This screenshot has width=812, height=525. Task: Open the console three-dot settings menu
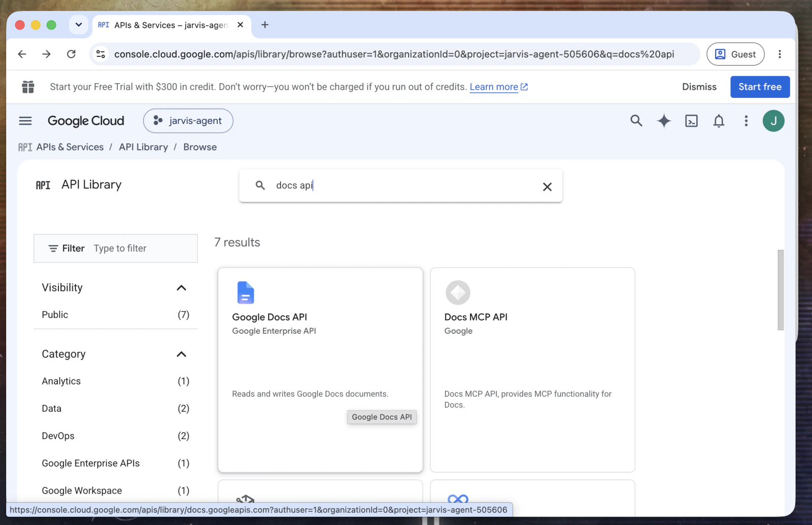pyautogui.click(x=746, y=121)
